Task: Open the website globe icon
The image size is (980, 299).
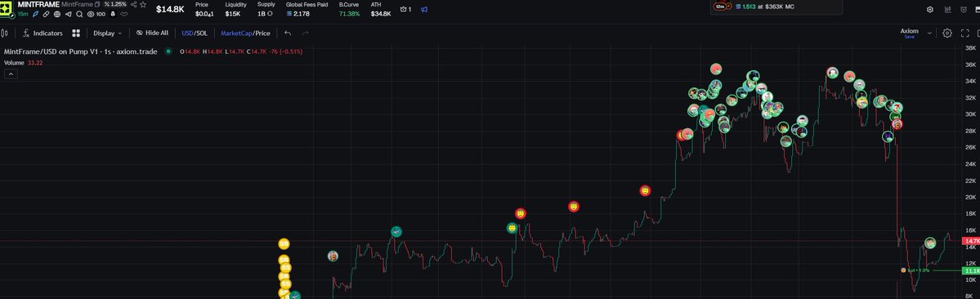Action: click(x=57, y=14)
